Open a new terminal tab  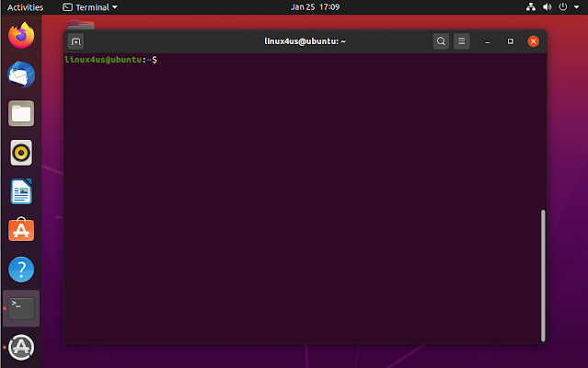75,41
